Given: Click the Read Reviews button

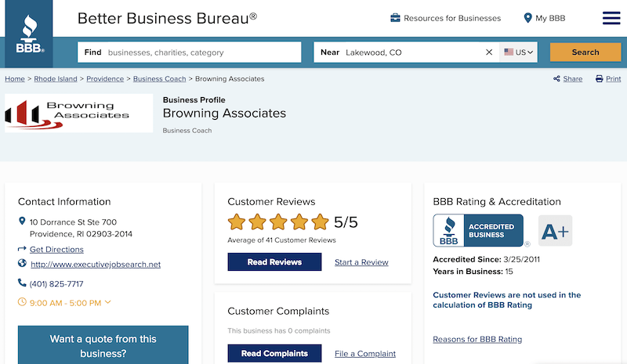Looking at the screenshot, I should pyautogui.click(x=274, y=262).
